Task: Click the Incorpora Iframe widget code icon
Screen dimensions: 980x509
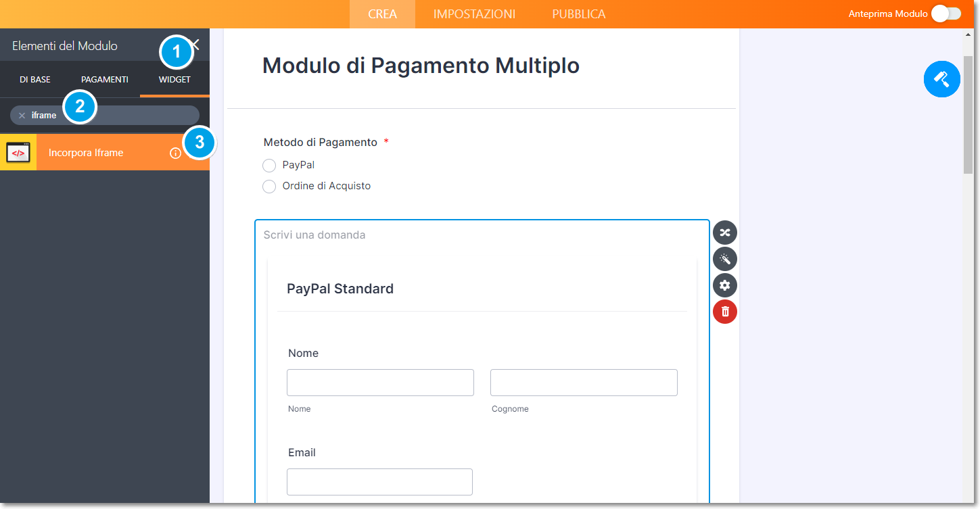Action: pos(18,153)
